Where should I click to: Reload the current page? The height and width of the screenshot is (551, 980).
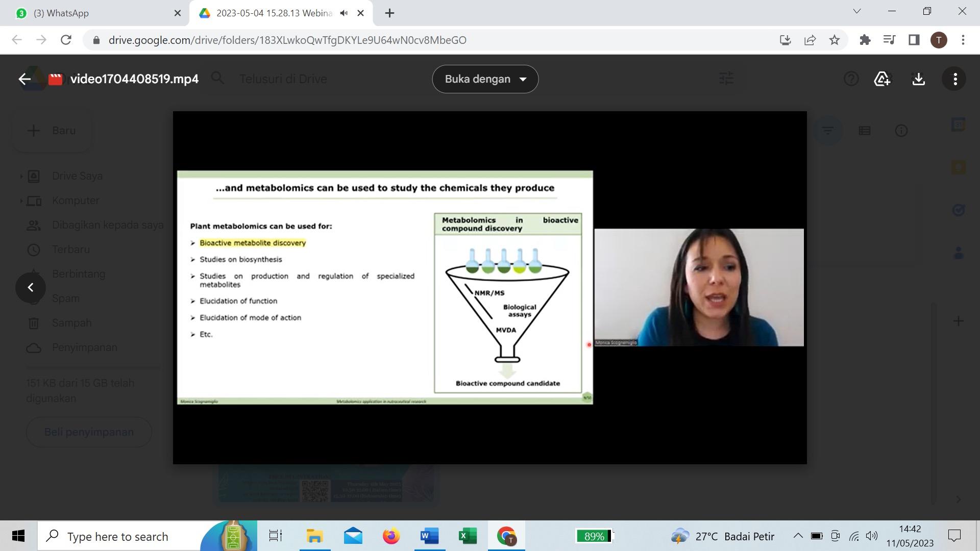pos(66,40)
